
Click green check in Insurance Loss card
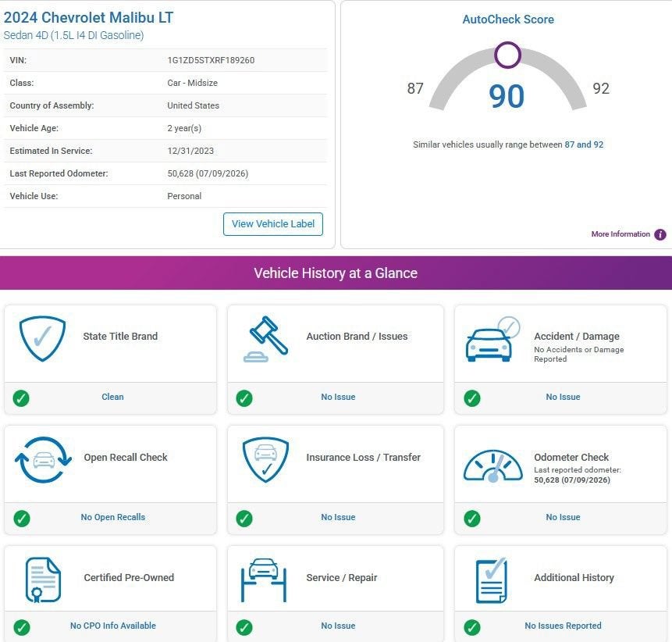[244, 519]
